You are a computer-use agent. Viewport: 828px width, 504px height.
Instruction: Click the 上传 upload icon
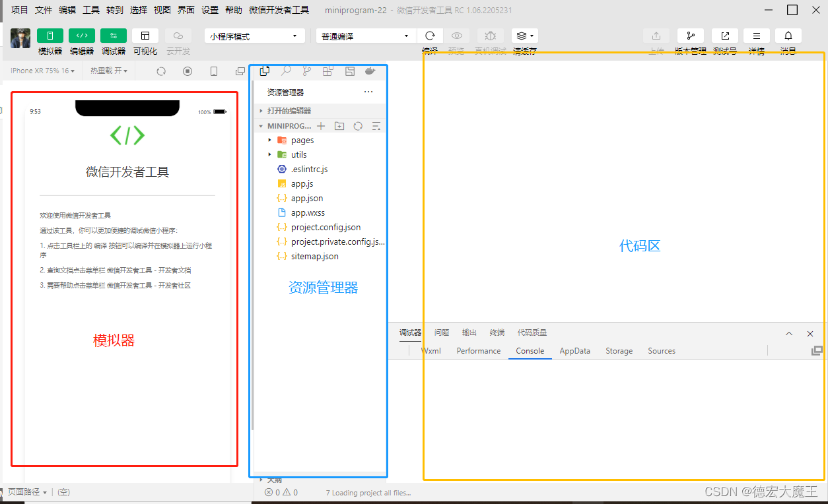coord(656,36)
